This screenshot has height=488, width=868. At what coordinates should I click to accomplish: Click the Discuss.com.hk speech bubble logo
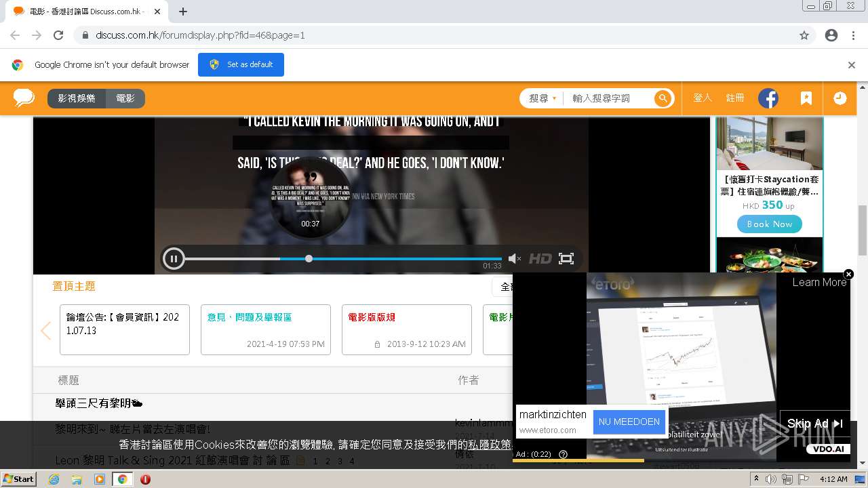[x=24, y=98]
